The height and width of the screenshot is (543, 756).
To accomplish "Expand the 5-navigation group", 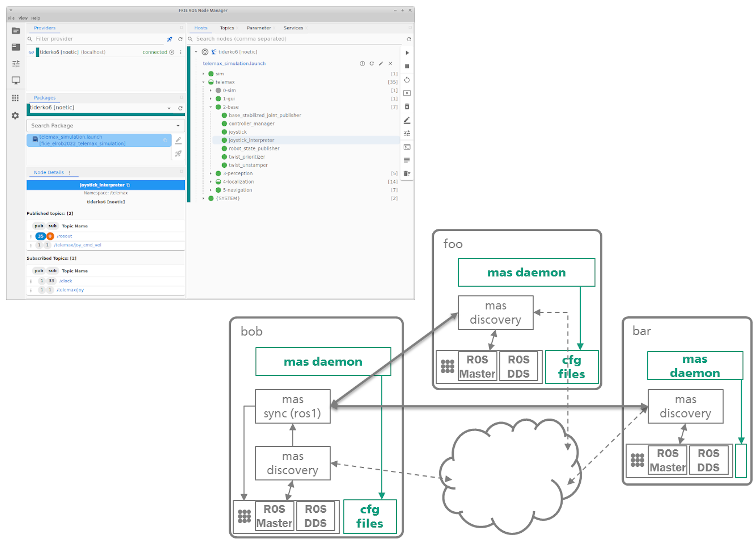I will [211, 190].
